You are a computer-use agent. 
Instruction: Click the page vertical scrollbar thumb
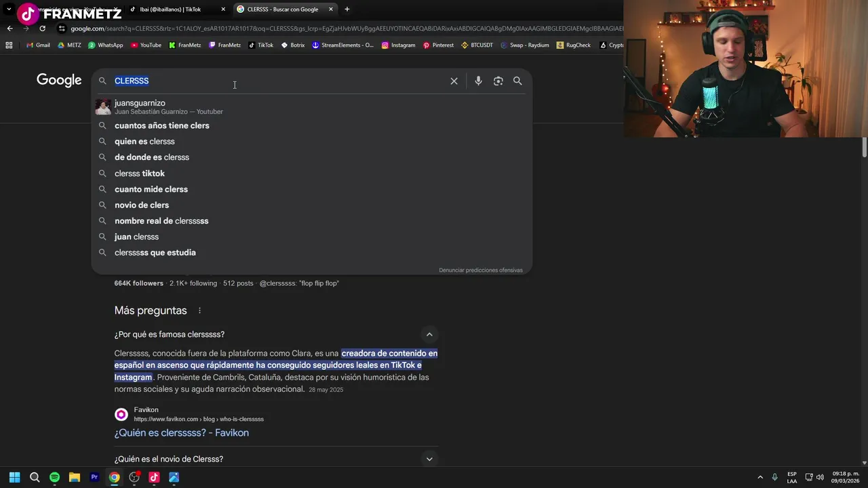point(865,147)
